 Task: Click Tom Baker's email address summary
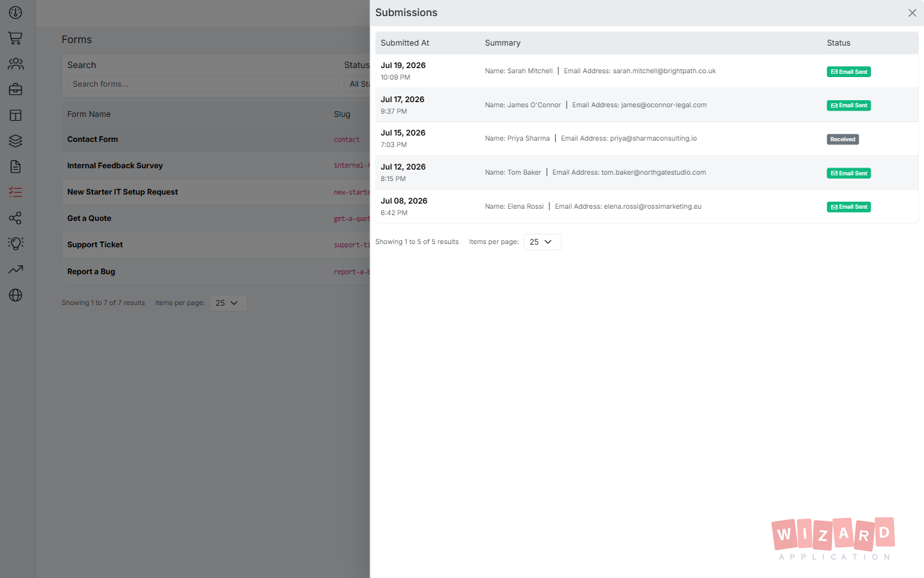[629, 173]
